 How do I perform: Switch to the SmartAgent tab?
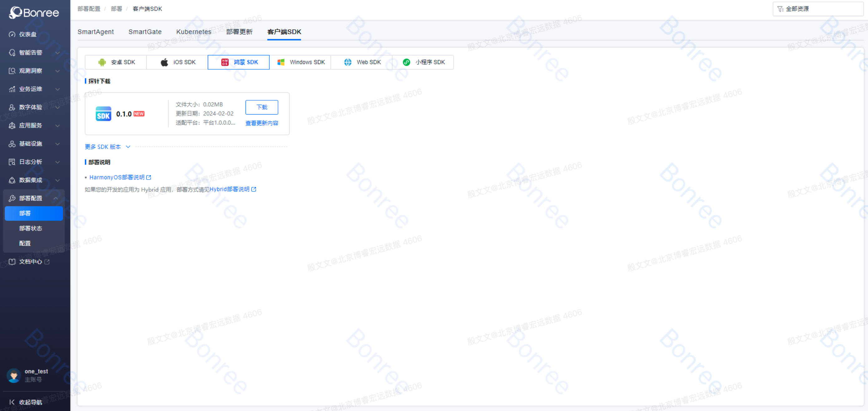click(x=96, y=32)
